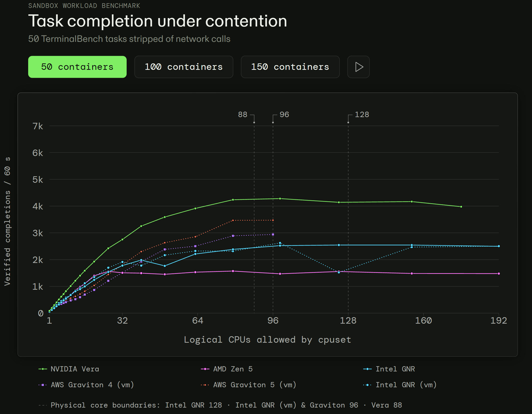Click the Intel GNR final point at 192 CPUs
Screen dimensions: 532x414
pyautogui.click(x=499, y=246)
